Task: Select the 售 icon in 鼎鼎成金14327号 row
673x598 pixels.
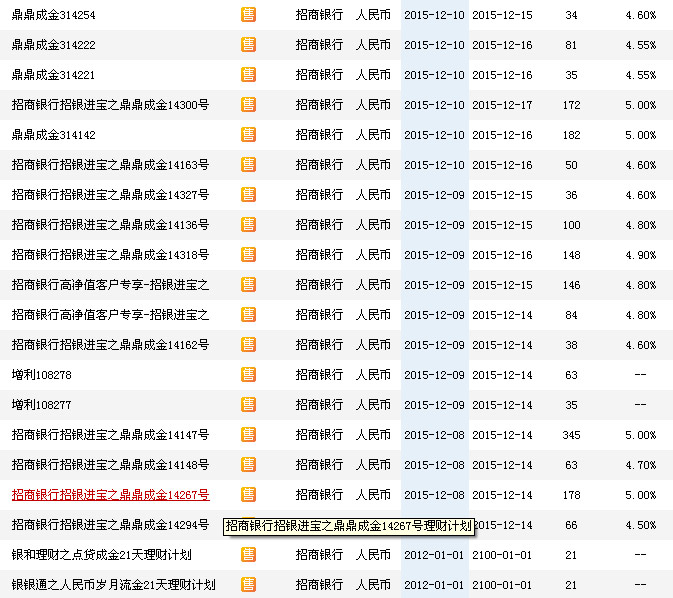Action: pos(248,195)
